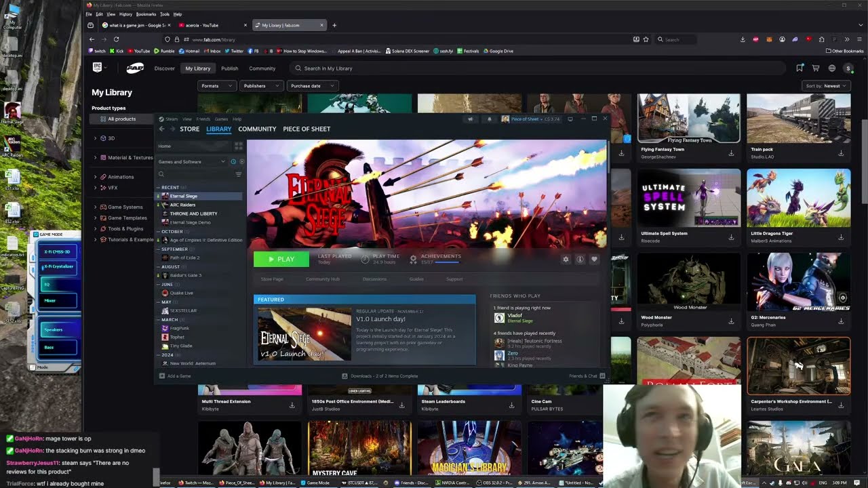Click Steam back navigation arrow
868x488 pixels.
161,129
